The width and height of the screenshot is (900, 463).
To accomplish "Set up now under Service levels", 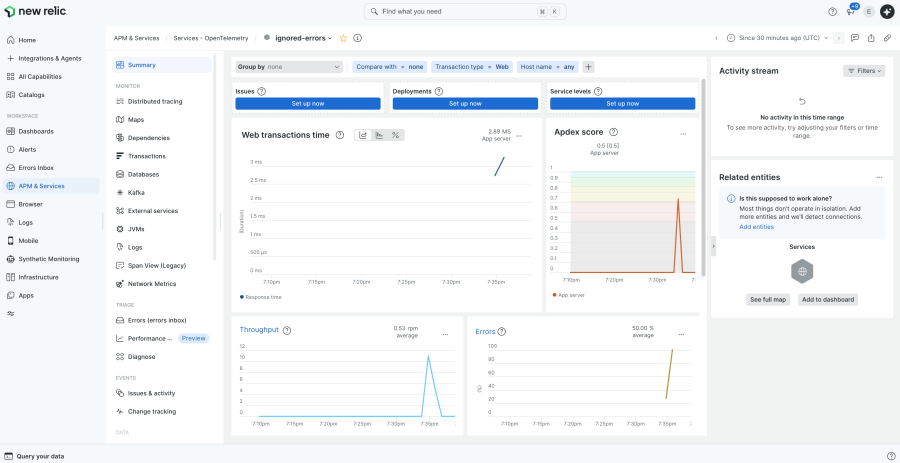I will [623, 104].
